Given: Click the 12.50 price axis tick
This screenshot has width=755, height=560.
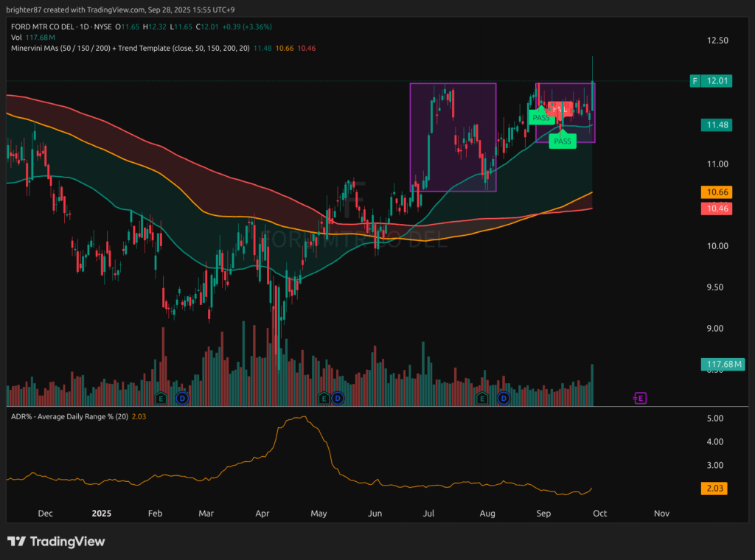Looking at the screenshot, I should [x=717, y=41].
